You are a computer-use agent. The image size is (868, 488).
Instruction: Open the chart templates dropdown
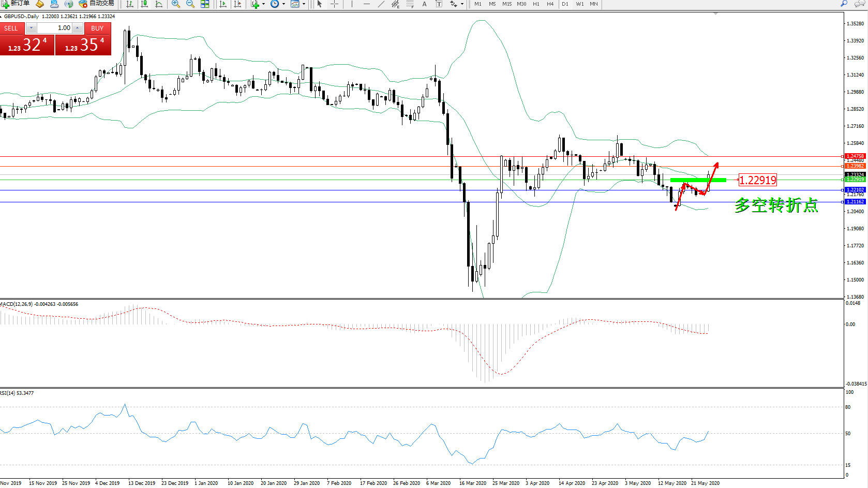(x=304, y=4)
